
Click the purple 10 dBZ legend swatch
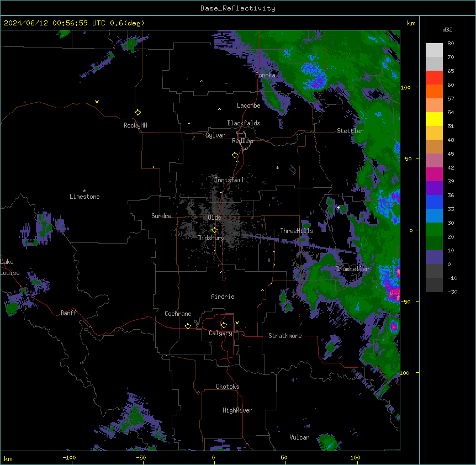[x=434, y=257]
